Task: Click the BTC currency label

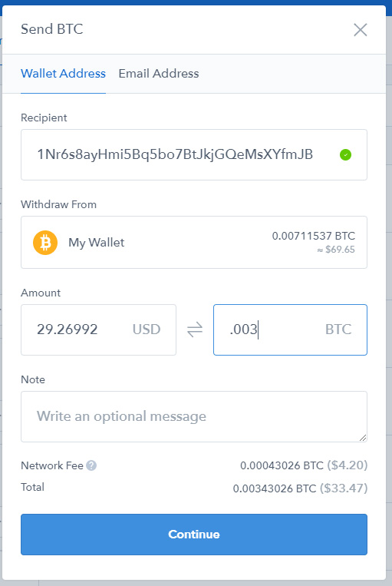Action: pyautogui.click(x=338, y=329)
